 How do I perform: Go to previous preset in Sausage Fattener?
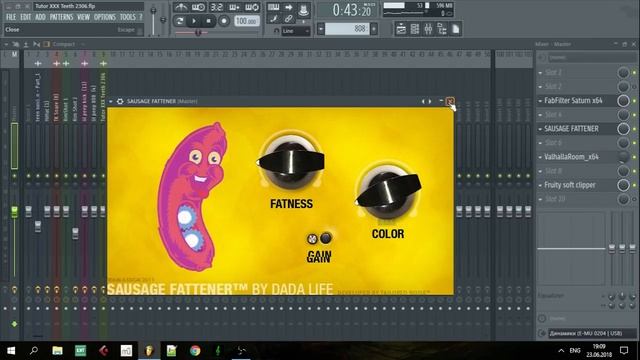pos(423,101)
